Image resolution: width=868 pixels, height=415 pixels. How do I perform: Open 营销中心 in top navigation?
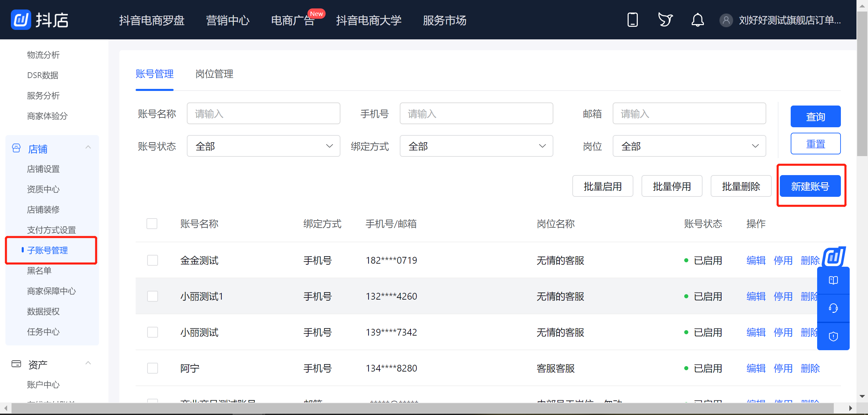228,20
